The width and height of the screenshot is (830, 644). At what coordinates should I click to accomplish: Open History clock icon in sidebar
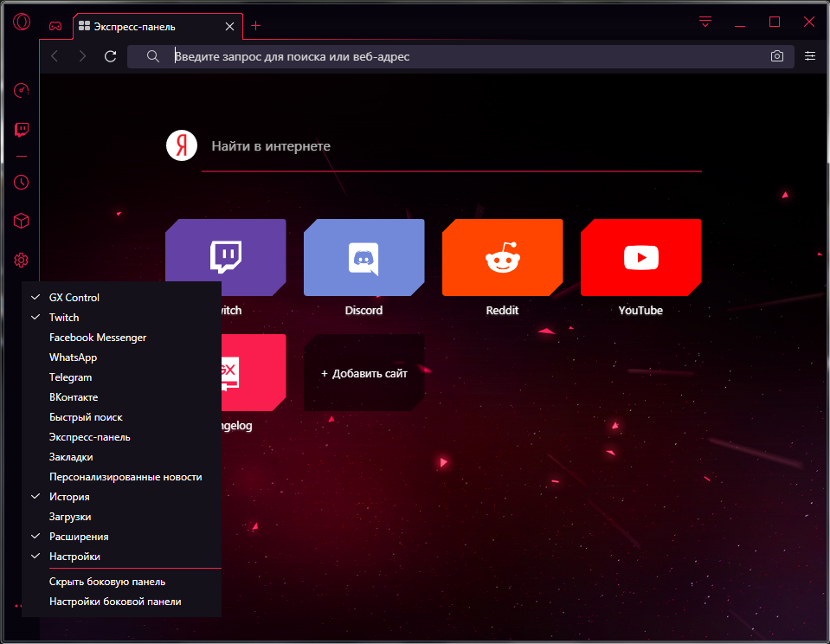21,182
